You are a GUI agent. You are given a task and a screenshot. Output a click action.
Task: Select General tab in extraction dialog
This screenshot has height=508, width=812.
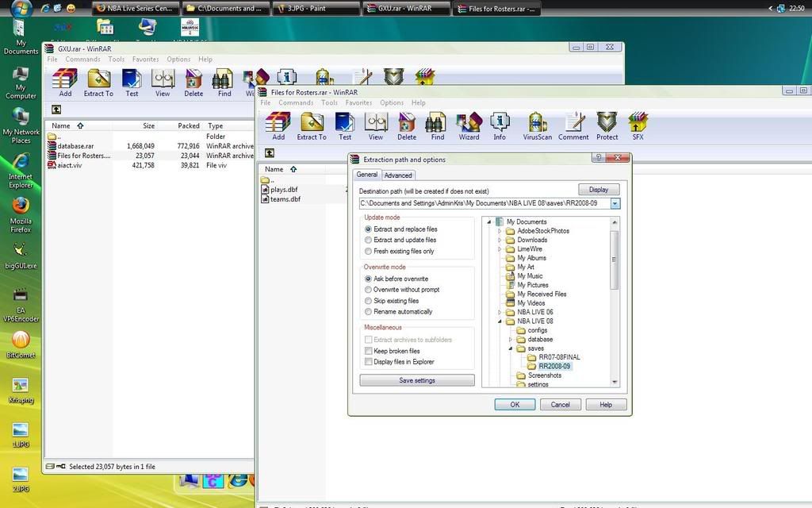click(366, 175)
